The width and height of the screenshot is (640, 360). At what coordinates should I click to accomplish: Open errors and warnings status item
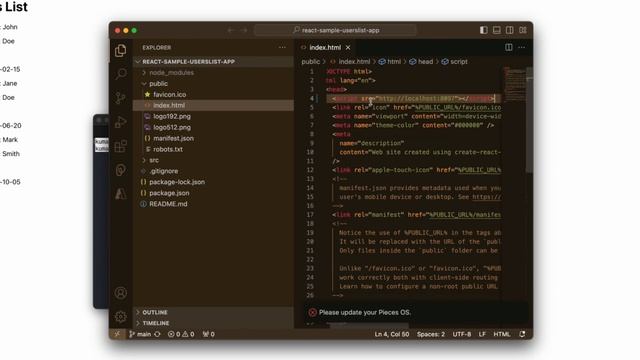181,334
